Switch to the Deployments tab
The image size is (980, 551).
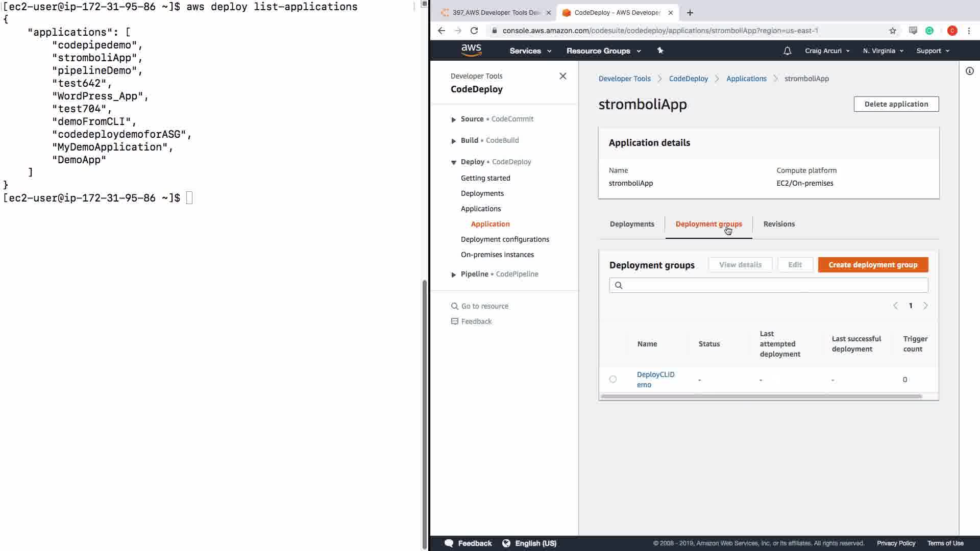click(x=631, y=224)
